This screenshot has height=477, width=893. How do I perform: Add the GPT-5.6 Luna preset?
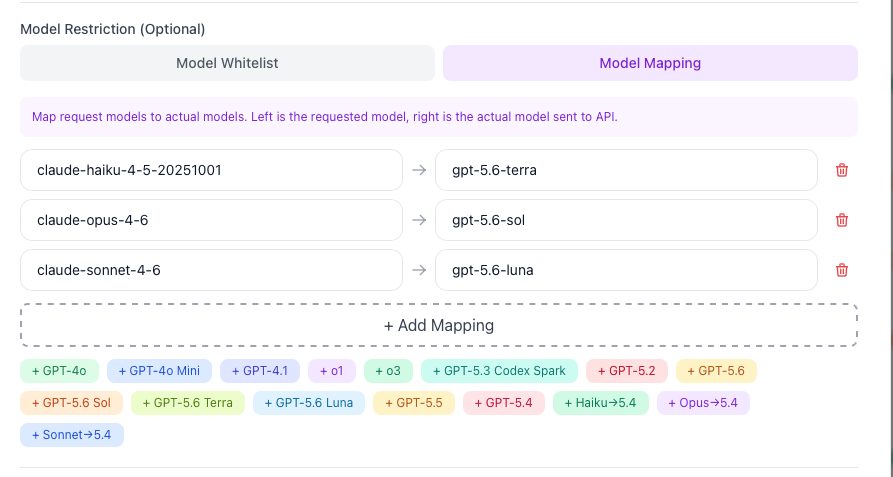pos(309,403)
